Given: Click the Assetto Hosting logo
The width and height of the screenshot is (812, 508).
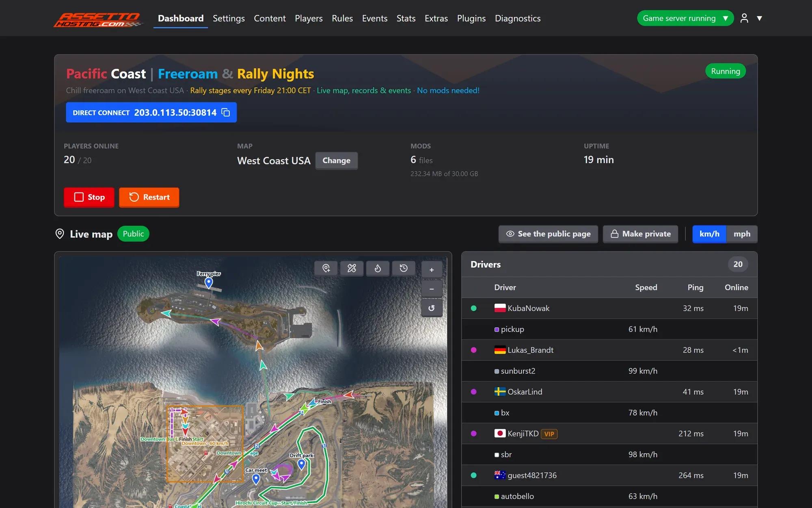Looking at the screenshot, I should [x=98, y=20].
